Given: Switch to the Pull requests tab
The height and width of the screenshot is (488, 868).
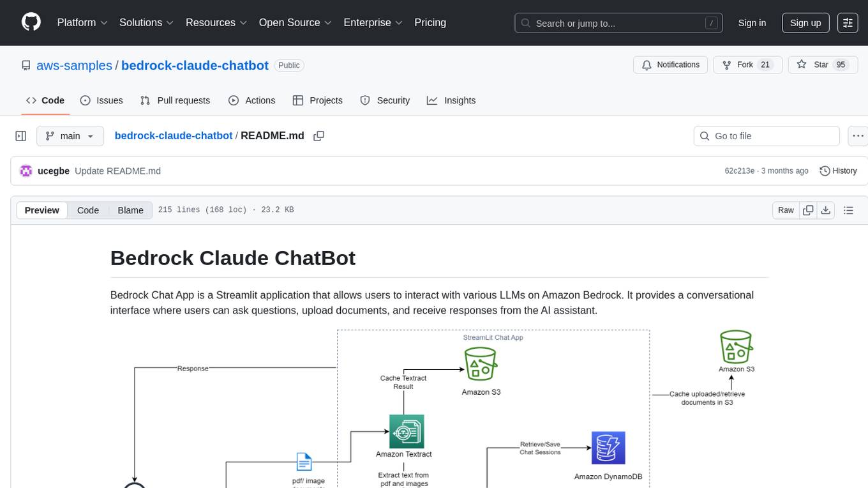Looking at the screenshot, I should pyautogui.click(x=175, y=100).
